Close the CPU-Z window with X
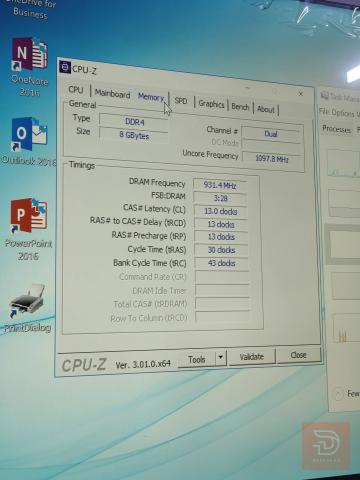 tap(301, 94)
